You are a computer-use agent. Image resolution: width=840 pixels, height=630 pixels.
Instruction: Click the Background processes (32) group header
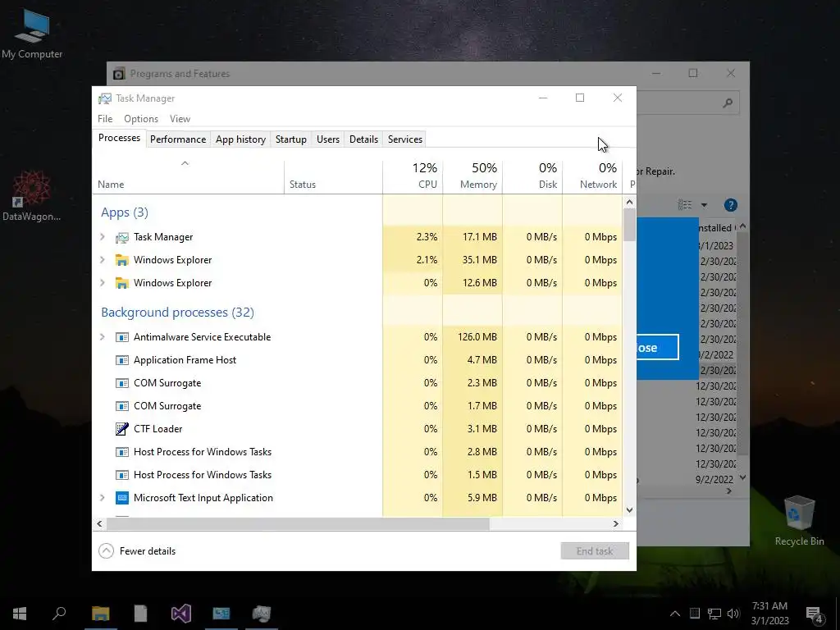(x=178, y=313)
